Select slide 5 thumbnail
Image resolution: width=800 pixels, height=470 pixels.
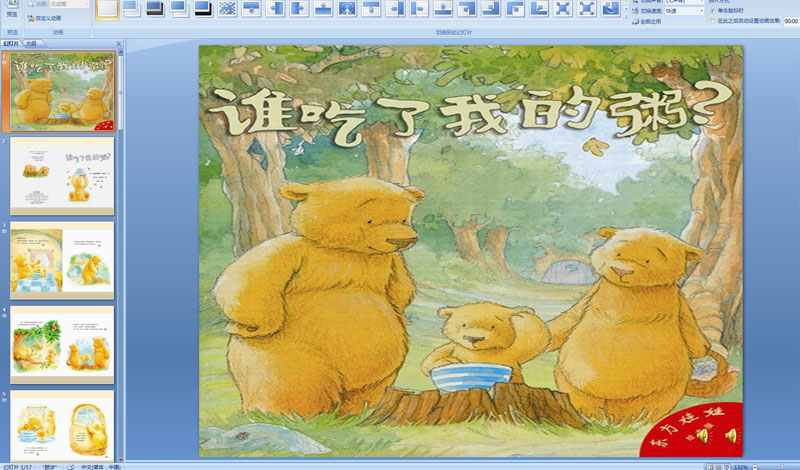click(62, 426)
